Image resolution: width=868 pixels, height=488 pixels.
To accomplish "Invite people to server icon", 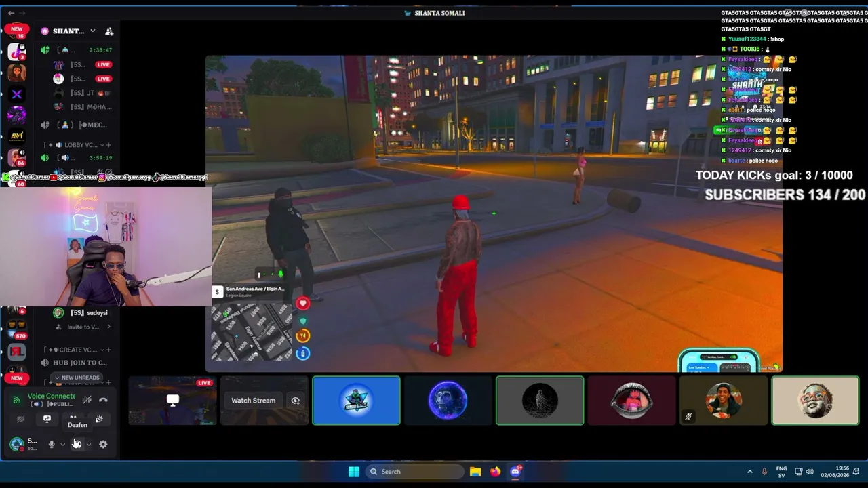I will tap(109, 31).
